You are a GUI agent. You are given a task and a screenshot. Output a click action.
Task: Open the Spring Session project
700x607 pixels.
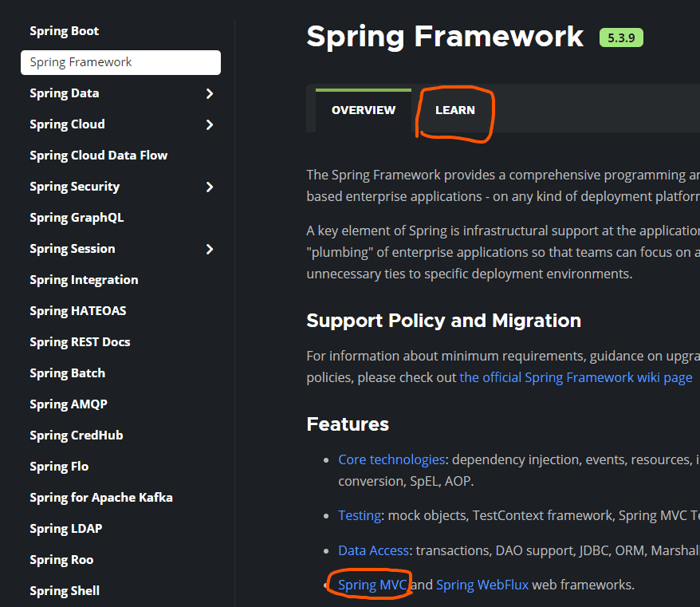(x=73, y=249)
